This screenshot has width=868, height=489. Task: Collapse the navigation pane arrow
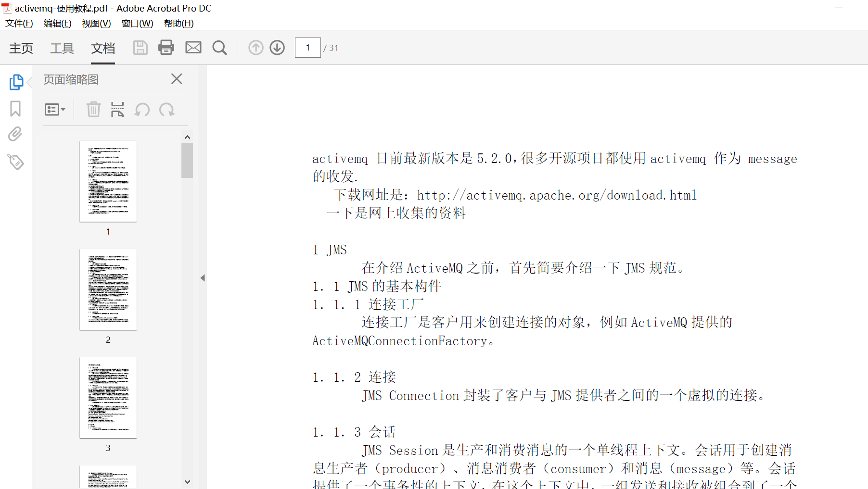pos(203,278)
